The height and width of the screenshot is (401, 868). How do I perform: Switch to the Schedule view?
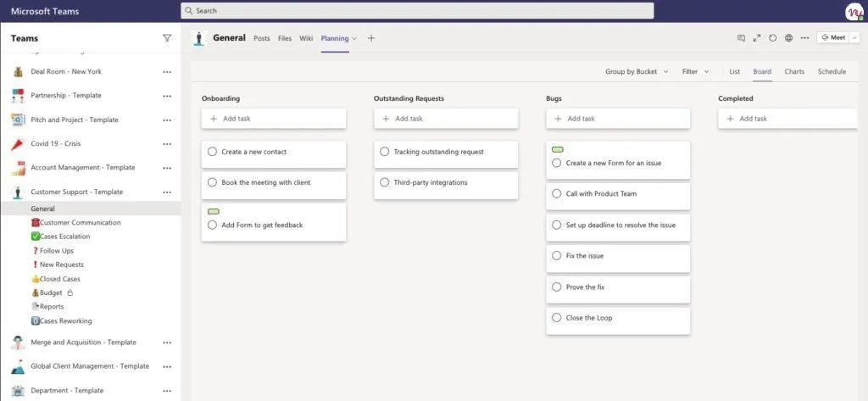tap(832, 71)
